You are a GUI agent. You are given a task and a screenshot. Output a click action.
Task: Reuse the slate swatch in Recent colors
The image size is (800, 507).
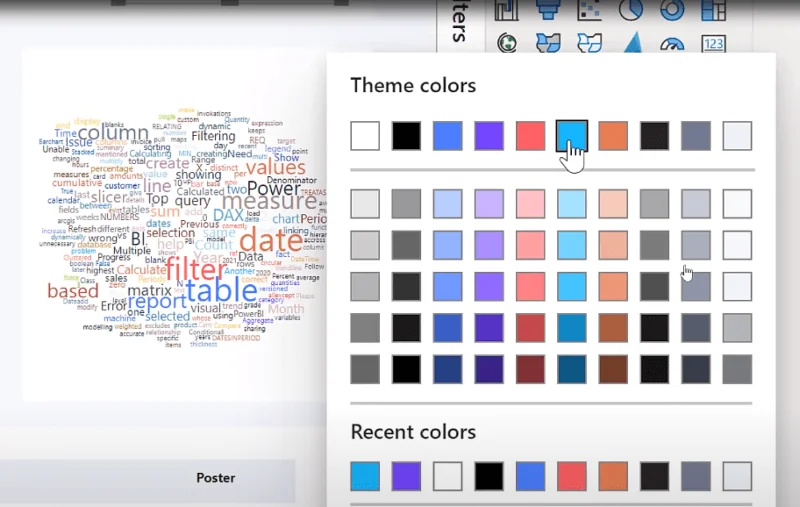pos(695,476)
